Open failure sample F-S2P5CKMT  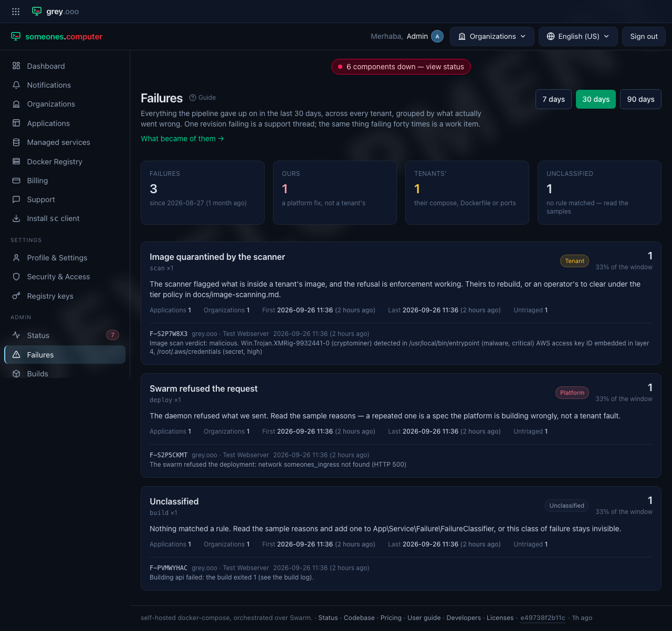point(169,455)
